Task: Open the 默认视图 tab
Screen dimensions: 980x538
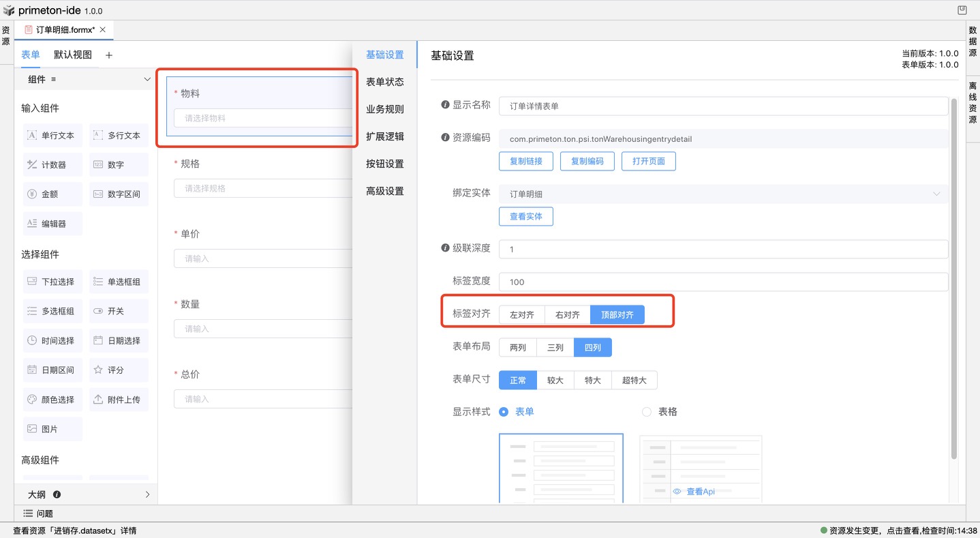Action: 73,55
